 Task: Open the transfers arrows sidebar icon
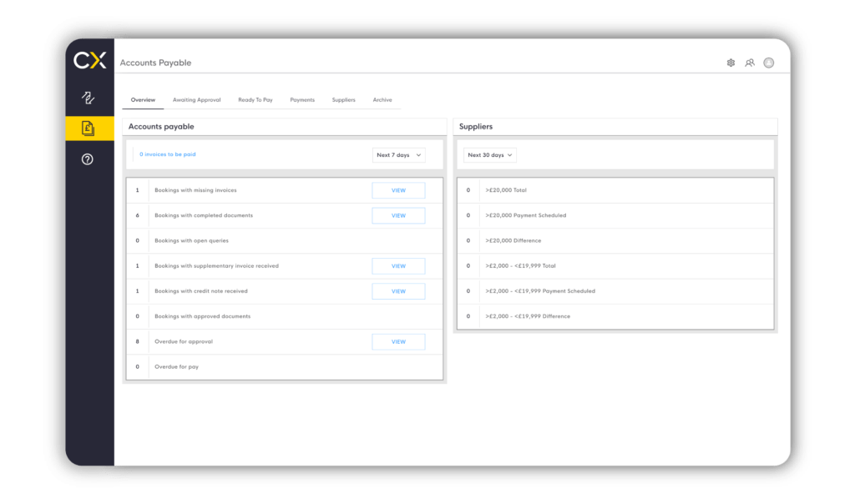point(88,98)
